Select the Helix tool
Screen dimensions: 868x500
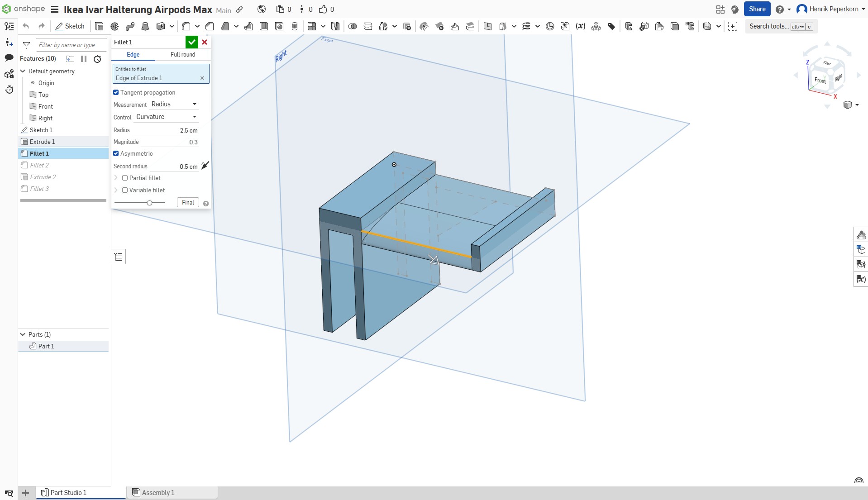point(527,26)
